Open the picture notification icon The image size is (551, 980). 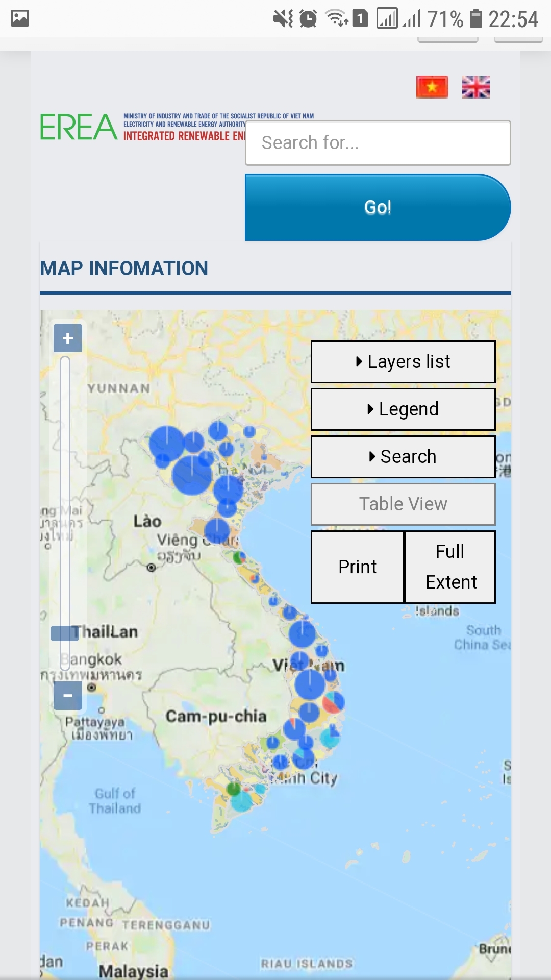point(20,18)
